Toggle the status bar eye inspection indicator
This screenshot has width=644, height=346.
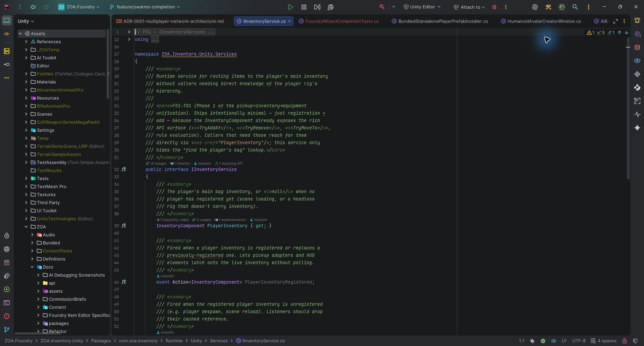tap(554, 341)
